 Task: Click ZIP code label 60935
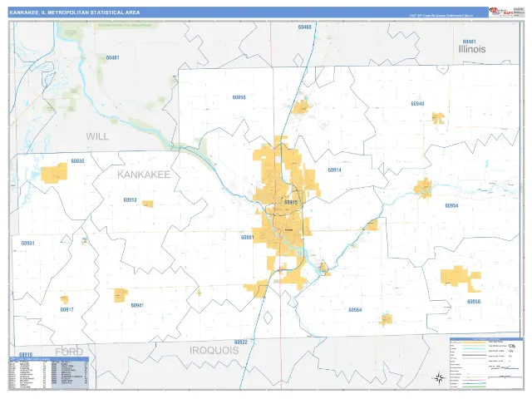(x=77, y=161)
